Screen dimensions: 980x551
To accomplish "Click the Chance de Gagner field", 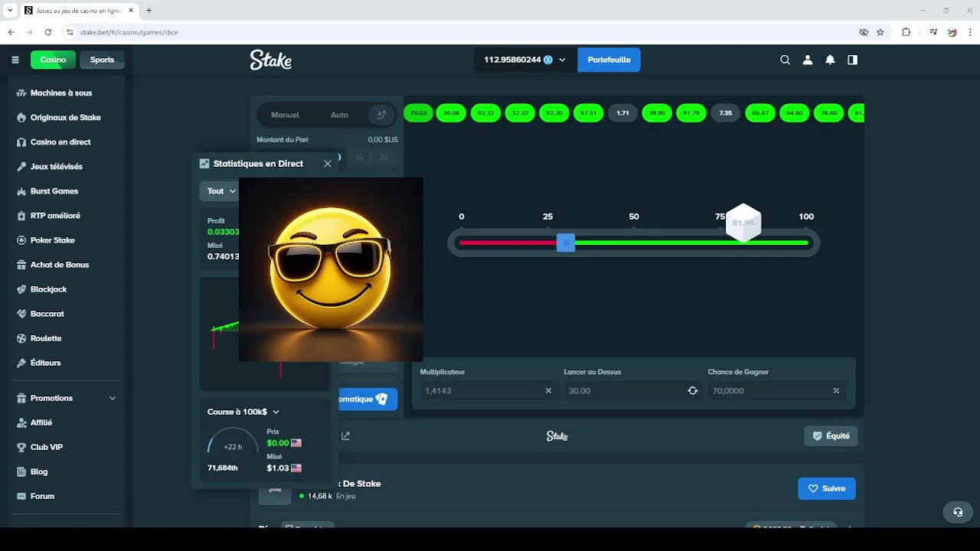I will click(776, 390).
